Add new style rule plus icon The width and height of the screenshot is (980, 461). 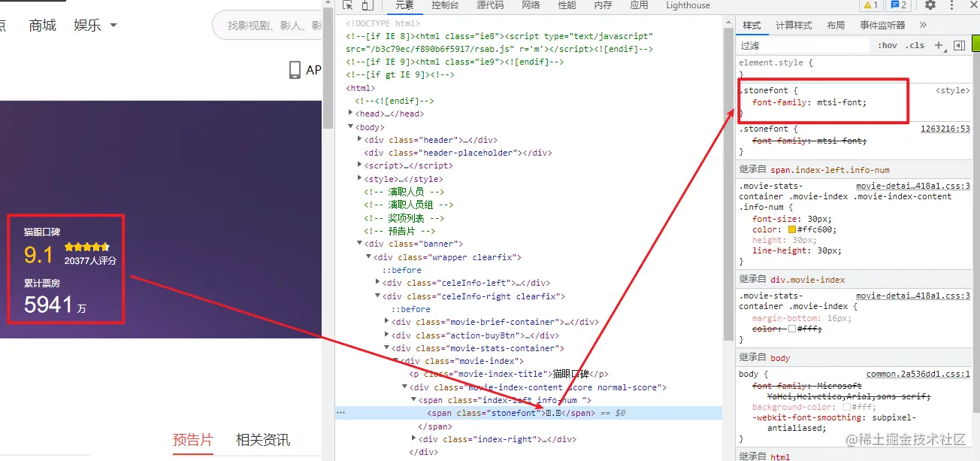[x=938, y=46]
